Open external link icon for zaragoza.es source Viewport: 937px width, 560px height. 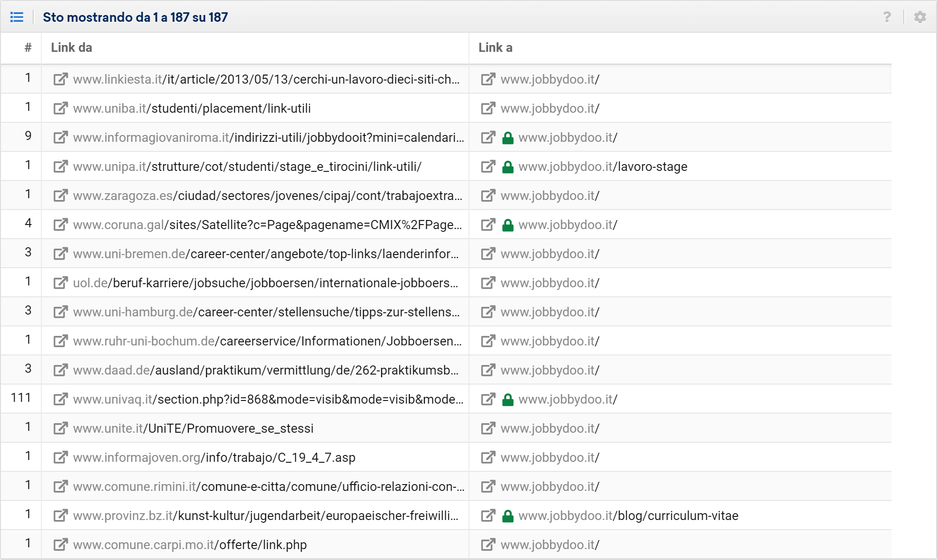pos(60,195)
